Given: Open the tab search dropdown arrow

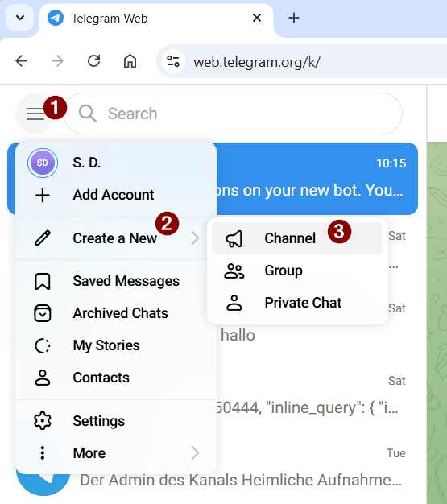Looking at the screenshot, I should 20,18.
